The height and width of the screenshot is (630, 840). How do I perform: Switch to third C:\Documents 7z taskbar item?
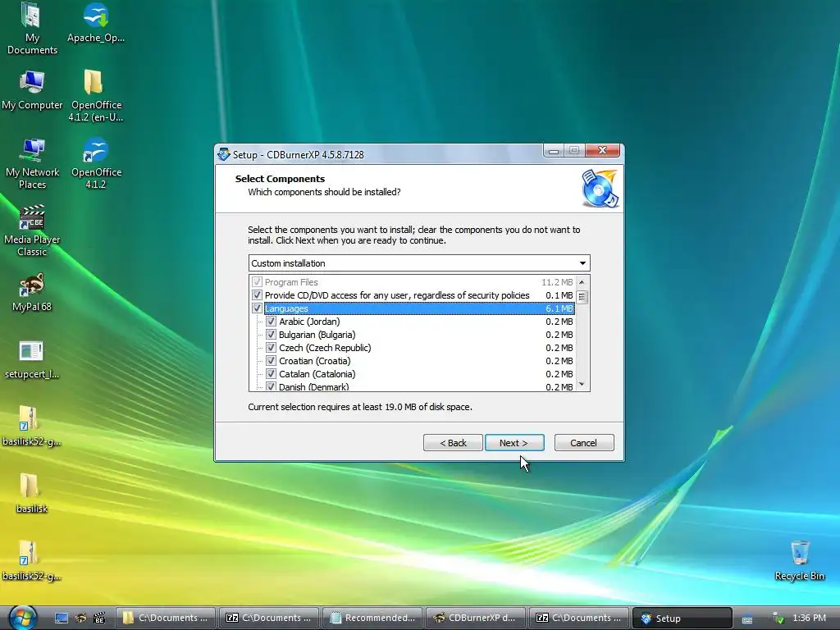click(579, 618)
